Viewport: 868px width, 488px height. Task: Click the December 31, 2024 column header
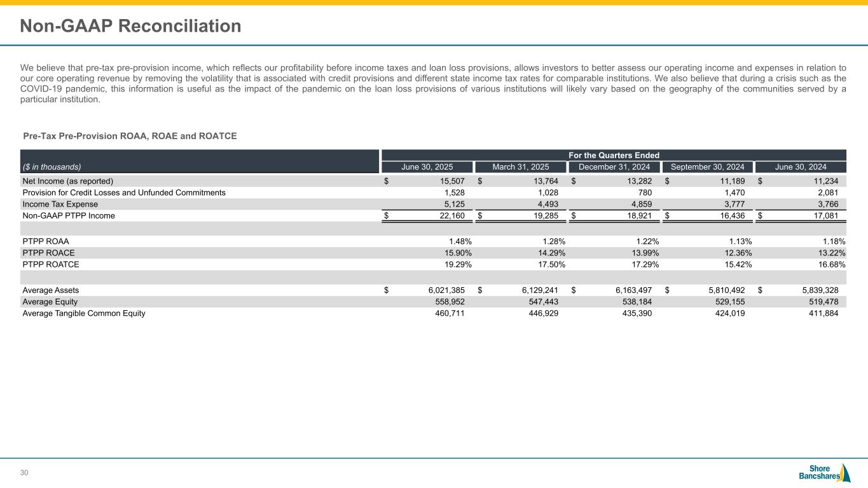click(x=614, y=167)
